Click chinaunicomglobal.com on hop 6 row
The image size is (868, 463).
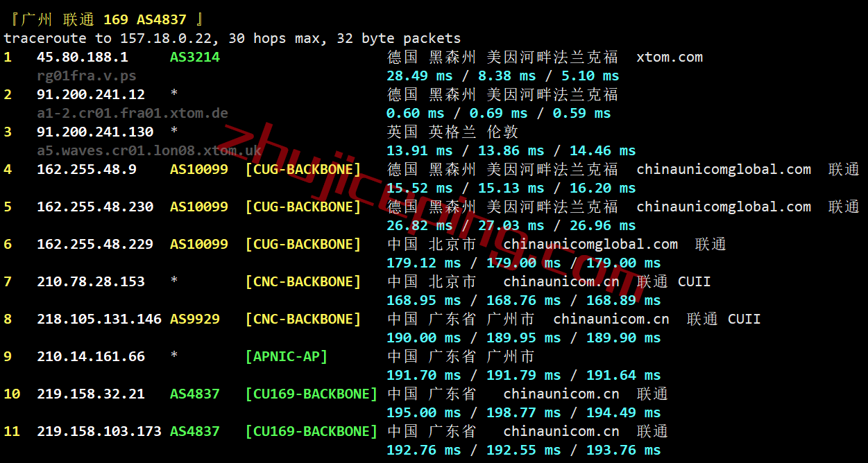(x=590, y=244)
